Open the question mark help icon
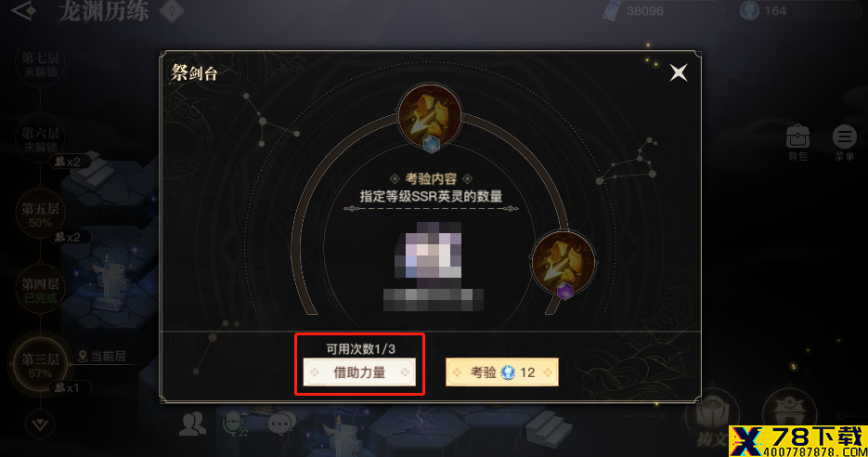Viewport: 868px width, 457px height. point(172,11)
